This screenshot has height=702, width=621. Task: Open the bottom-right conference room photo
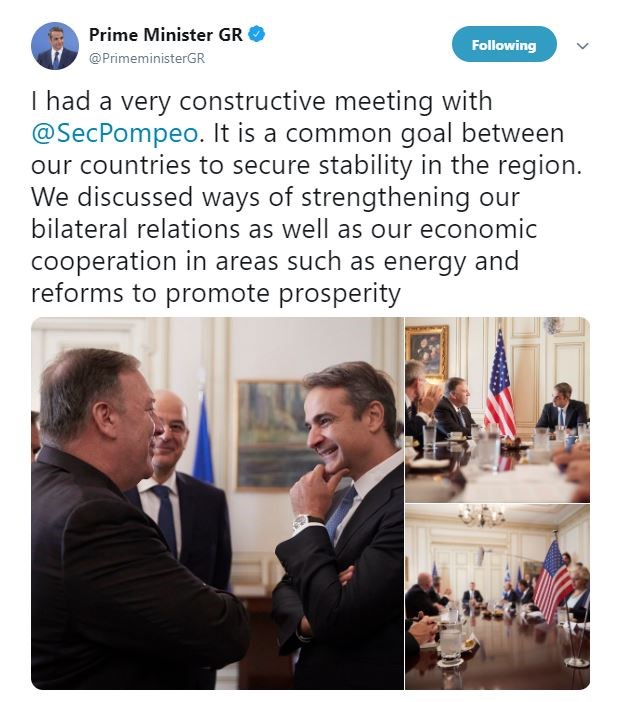point(497,597)
